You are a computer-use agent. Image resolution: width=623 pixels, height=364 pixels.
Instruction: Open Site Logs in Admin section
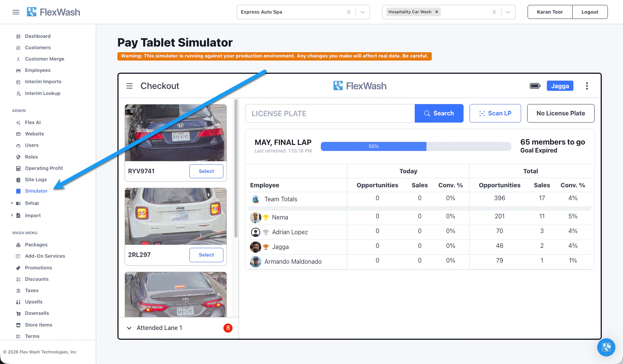click(36, 180)
